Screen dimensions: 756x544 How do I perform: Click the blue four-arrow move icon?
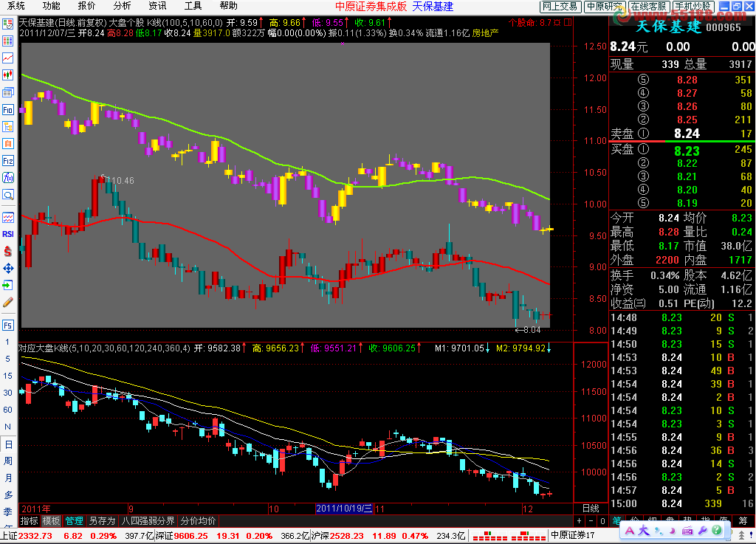[x=7, y=269]
